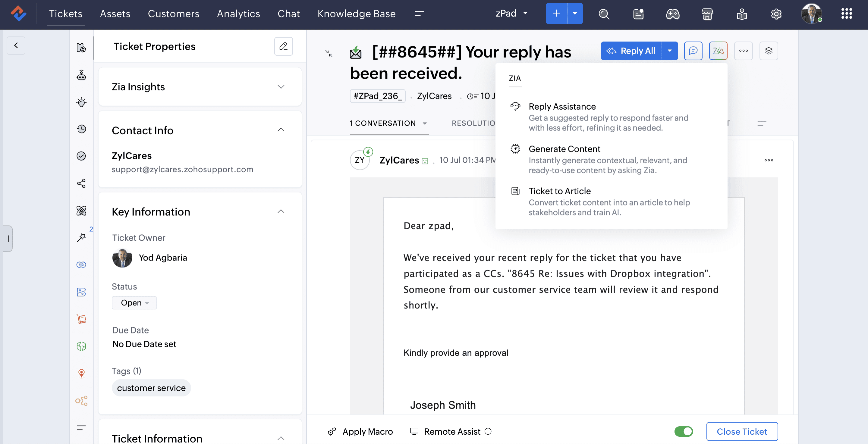Image resolution: width=868 pixels, height=444 pixels.
Task: Go to the Assets tab
Action: click(115, 14)
